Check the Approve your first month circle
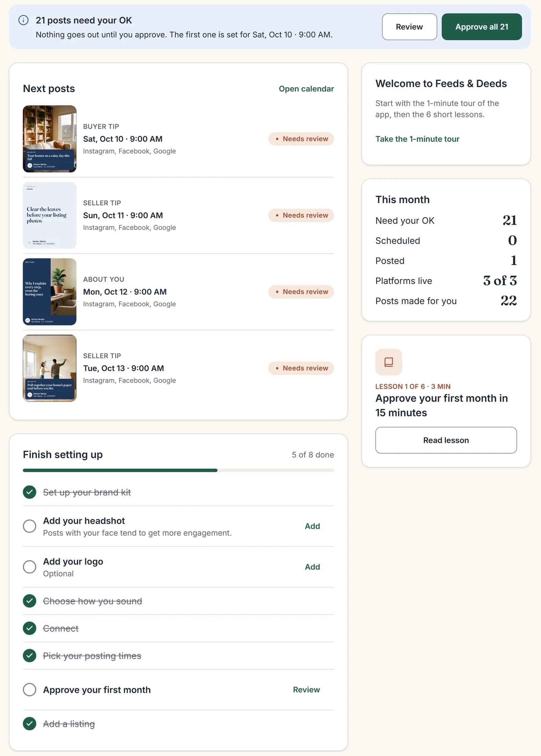 click(x=30, y=689)
